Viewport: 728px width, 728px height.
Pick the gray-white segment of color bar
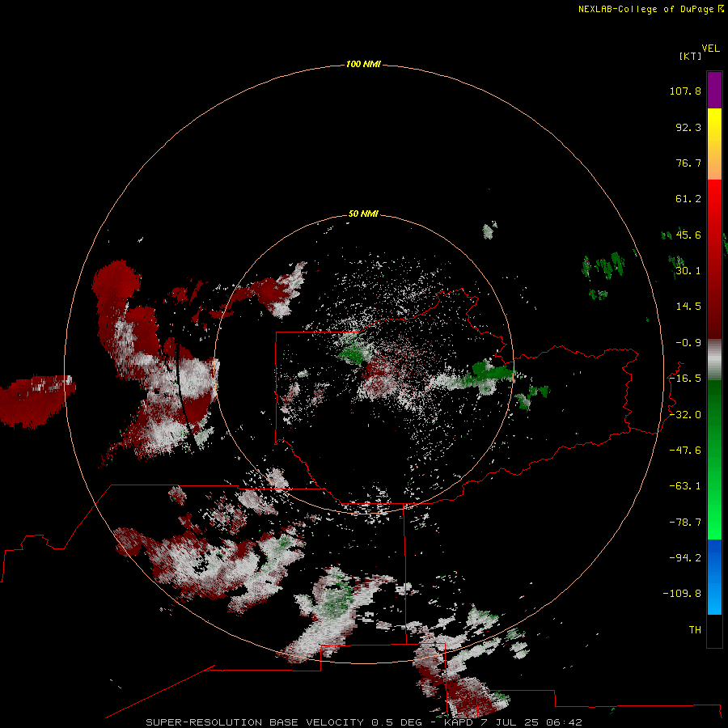point(714,360)
